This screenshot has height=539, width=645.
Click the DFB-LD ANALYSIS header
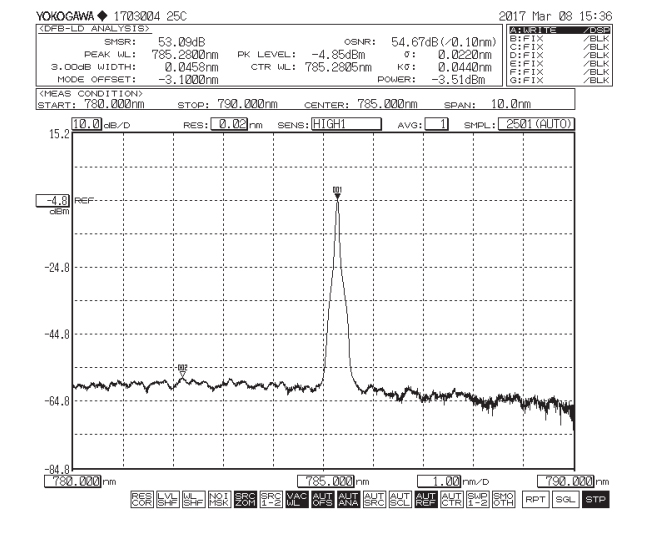[94, 29]
